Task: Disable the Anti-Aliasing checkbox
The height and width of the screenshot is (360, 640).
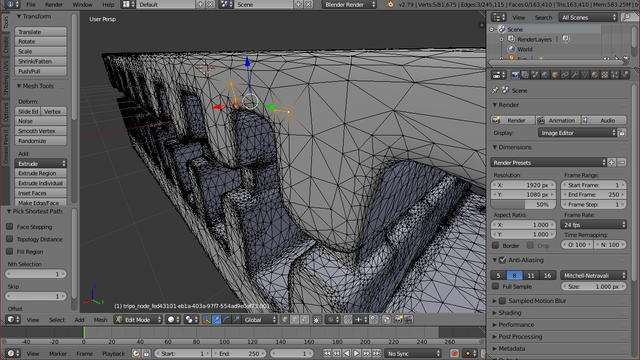Action: pyautogui.click(x=503, y=260)
